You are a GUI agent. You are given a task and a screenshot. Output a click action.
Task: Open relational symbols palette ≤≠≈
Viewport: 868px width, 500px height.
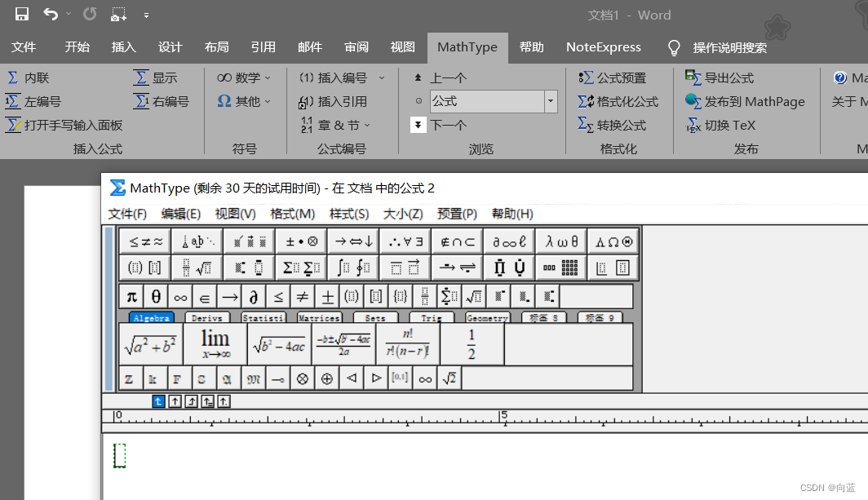pyautogui.click(x=145, y=241)
